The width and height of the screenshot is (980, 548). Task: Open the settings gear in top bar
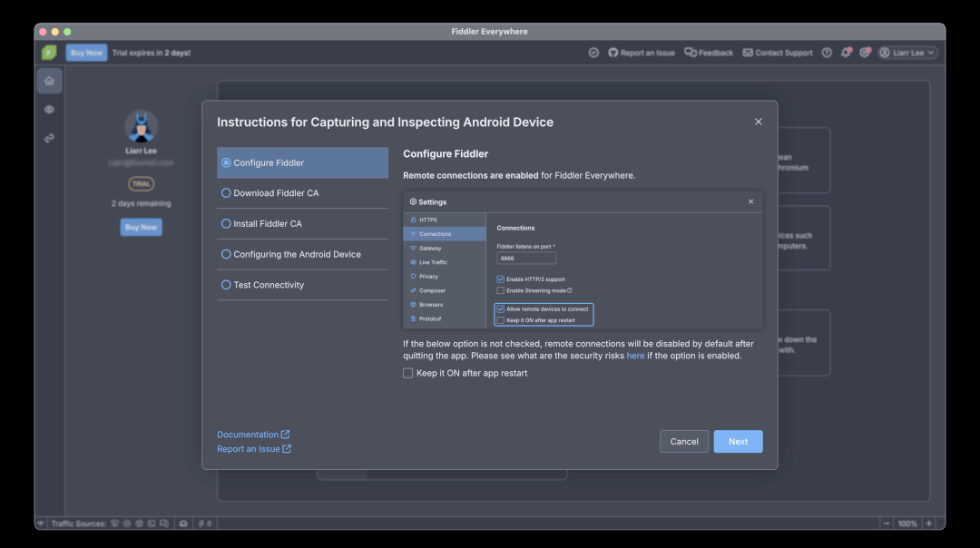(865, 53)
